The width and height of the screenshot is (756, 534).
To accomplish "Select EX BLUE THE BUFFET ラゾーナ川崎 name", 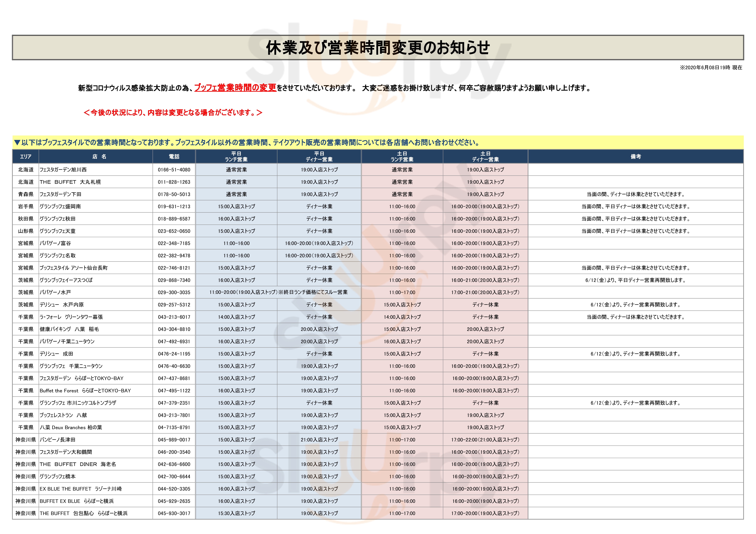I will click(81, 489).
